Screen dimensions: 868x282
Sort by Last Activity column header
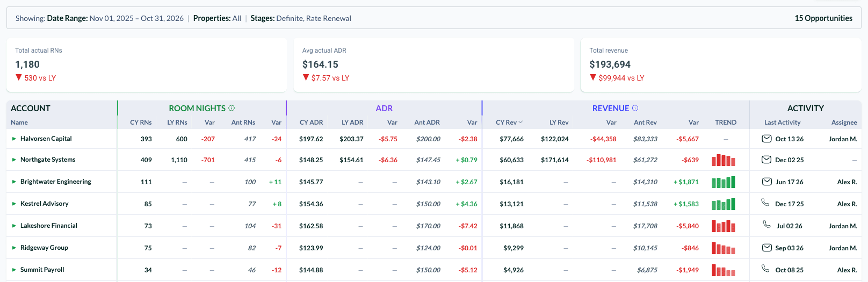pos(782,122)
